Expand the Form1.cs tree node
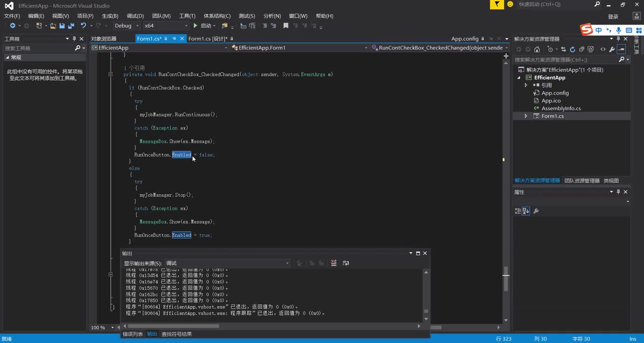The image size is (644, 343). coord(526,116)
